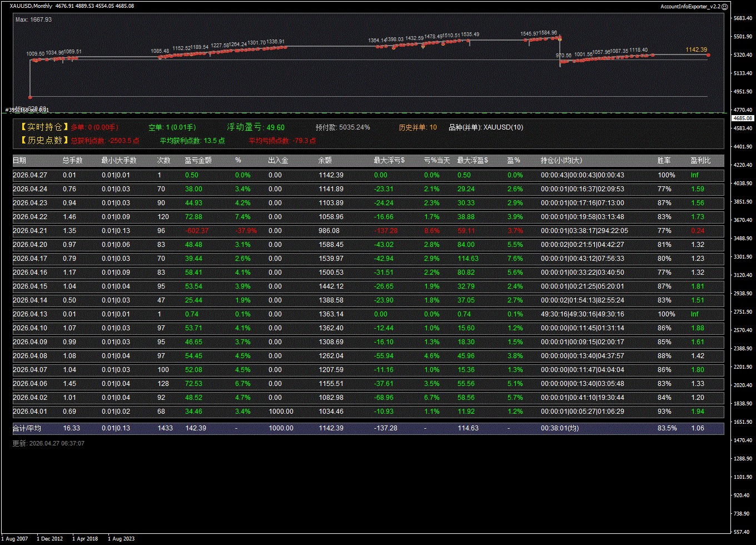Click the 日期 column header
Viewport: 756px width, 545px height.
19,160
